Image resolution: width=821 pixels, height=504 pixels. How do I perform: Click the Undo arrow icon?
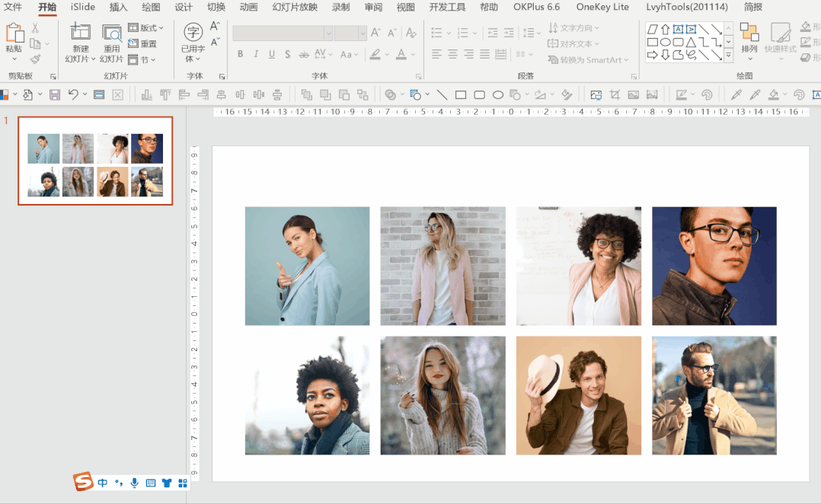coord(73,95)
